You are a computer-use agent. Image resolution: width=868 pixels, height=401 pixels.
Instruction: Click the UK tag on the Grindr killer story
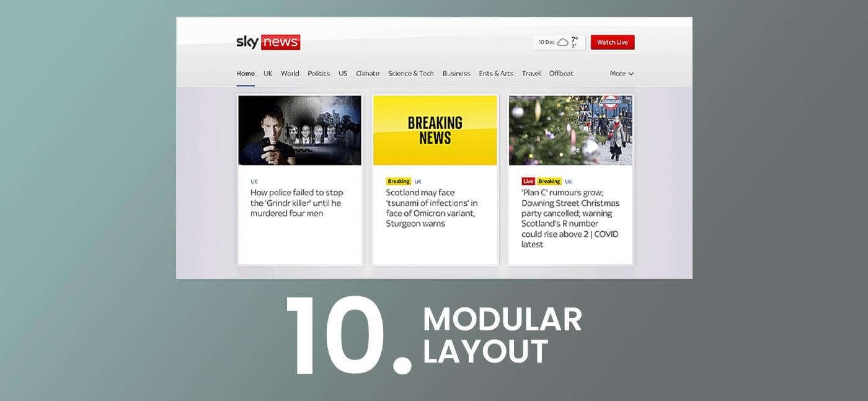254,182
